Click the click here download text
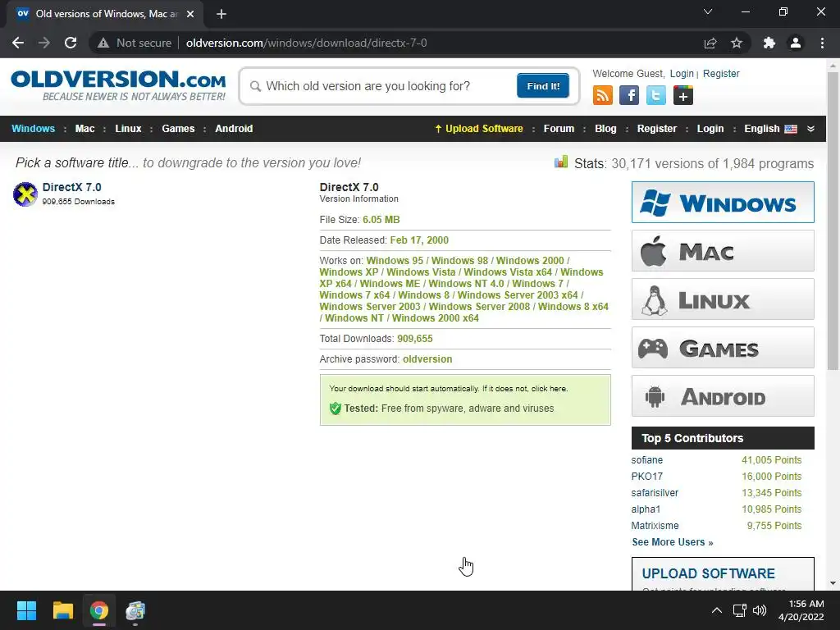840x630 pixels. [549, 388]
